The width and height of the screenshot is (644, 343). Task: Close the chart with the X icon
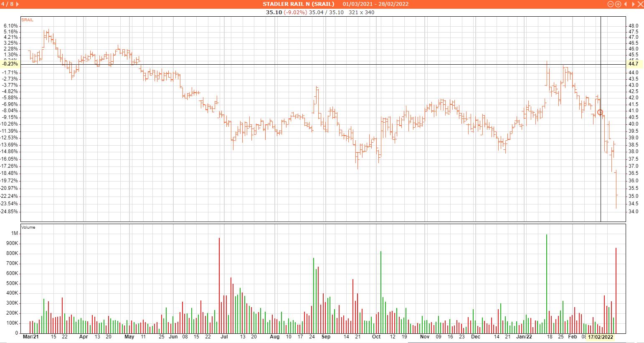point(640,4)
